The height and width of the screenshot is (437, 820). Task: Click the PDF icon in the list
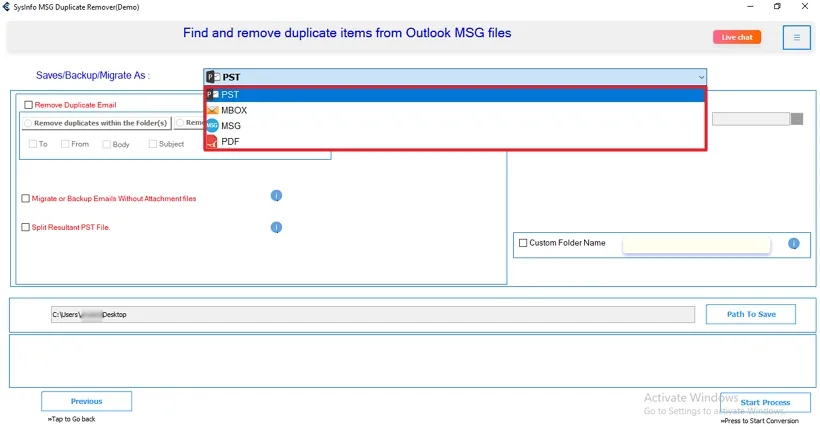(212, 142)
